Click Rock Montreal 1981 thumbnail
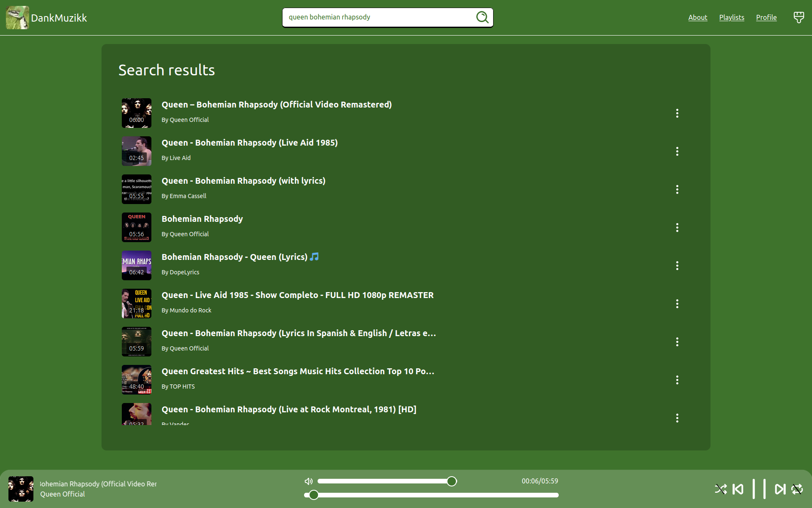Viewport: 812px width, 508px height. coord(137,414)
